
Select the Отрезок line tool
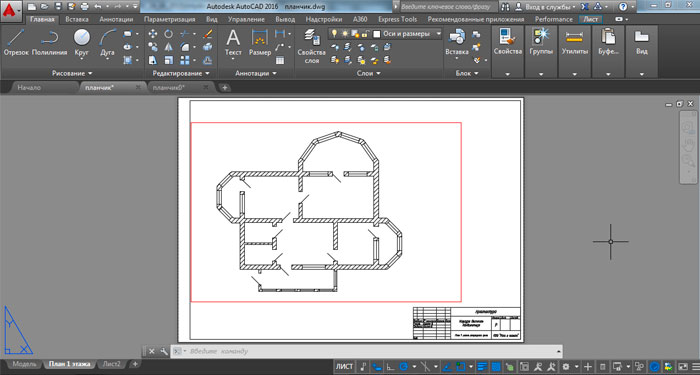16,42
